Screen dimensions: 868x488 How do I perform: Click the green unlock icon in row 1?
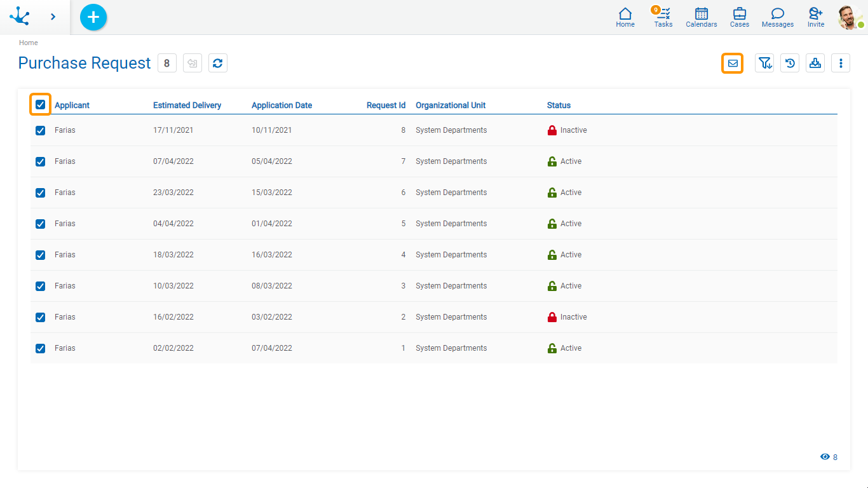pyautogui.click(x=552, y=348)
